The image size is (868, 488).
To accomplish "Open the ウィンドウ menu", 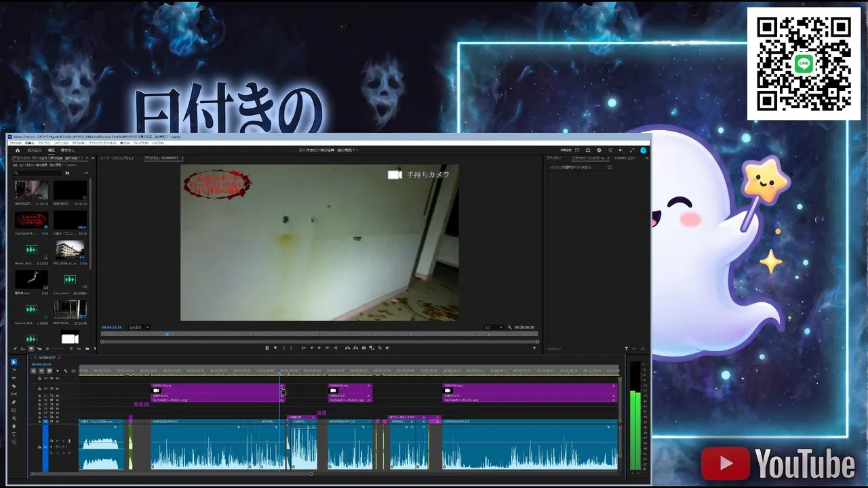I will click(x=140, y=143).
